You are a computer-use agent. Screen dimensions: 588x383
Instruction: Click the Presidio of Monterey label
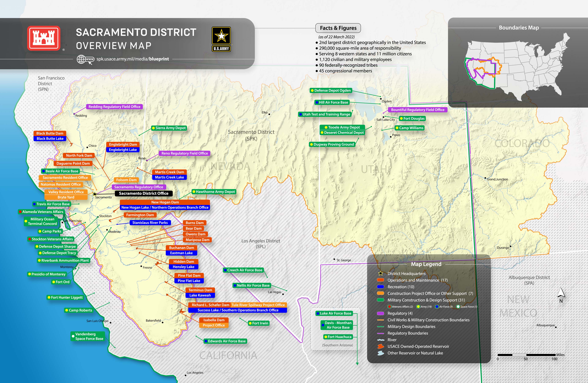pos(47,274)
